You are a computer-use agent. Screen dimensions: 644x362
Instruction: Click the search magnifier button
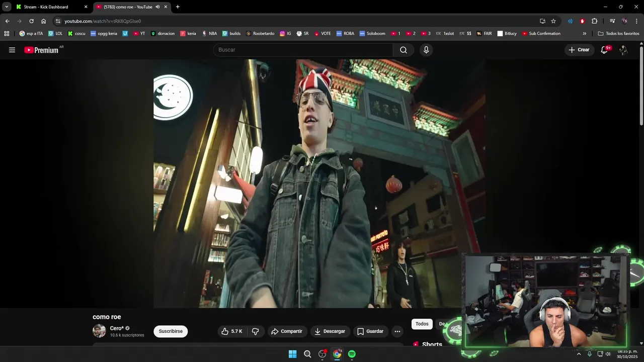point(404,50)
